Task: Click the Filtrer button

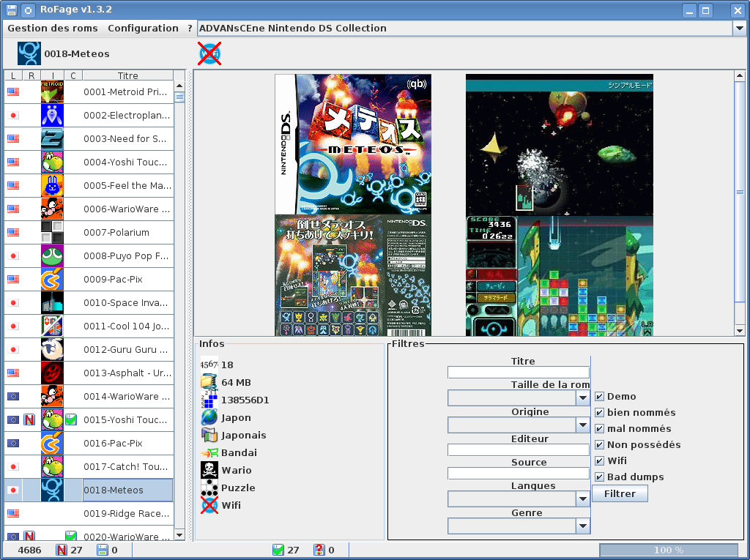Action: click(x=620, y=493)
